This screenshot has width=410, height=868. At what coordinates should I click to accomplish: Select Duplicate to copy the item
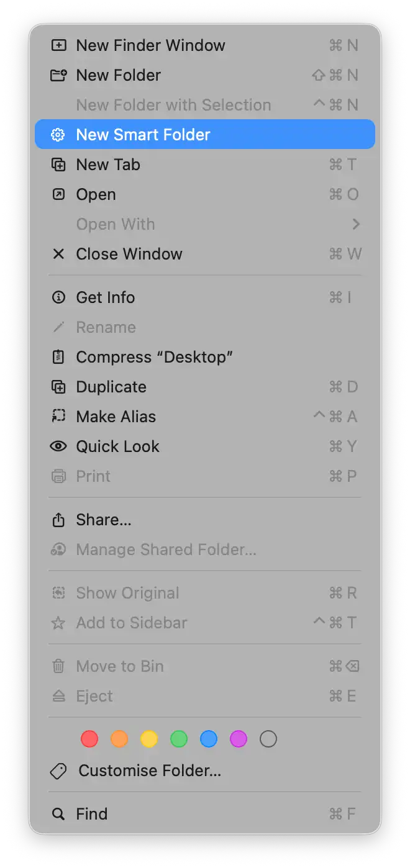coord(111,387)
